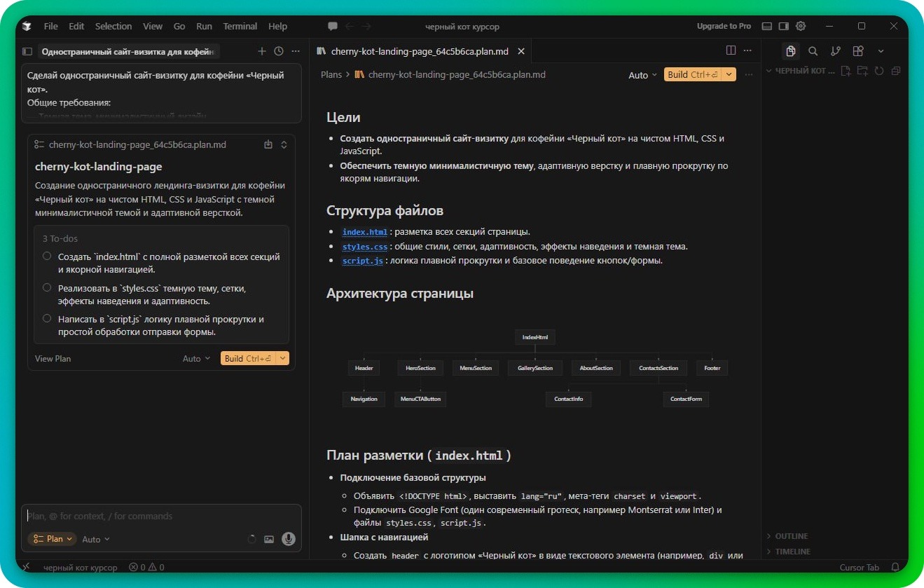
Task: Open the Source Control view icon
Action: point(835,50)
